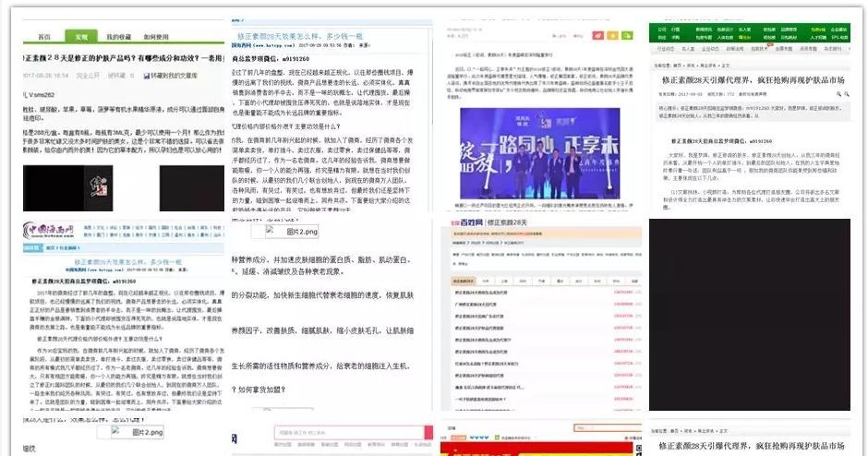The height and width of the screenshot is (456, 868).
Task: Click the green comment icon button
Action: pos(627,35)
